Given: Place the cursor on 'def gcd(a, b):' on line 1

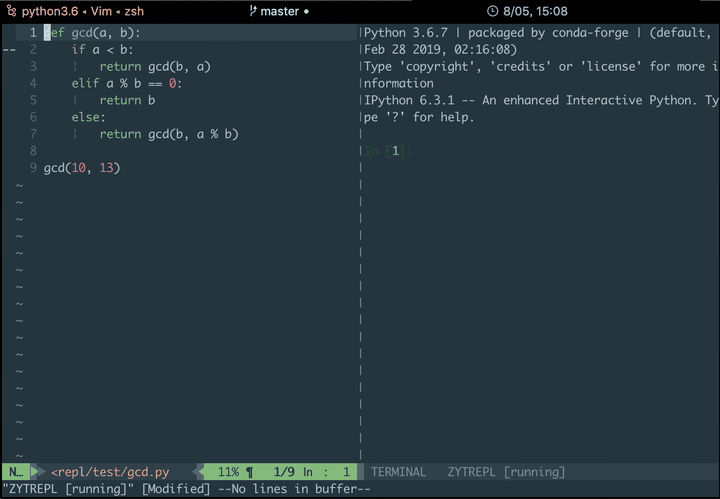Looking at the screenshot, I should (x=92, y=33).
